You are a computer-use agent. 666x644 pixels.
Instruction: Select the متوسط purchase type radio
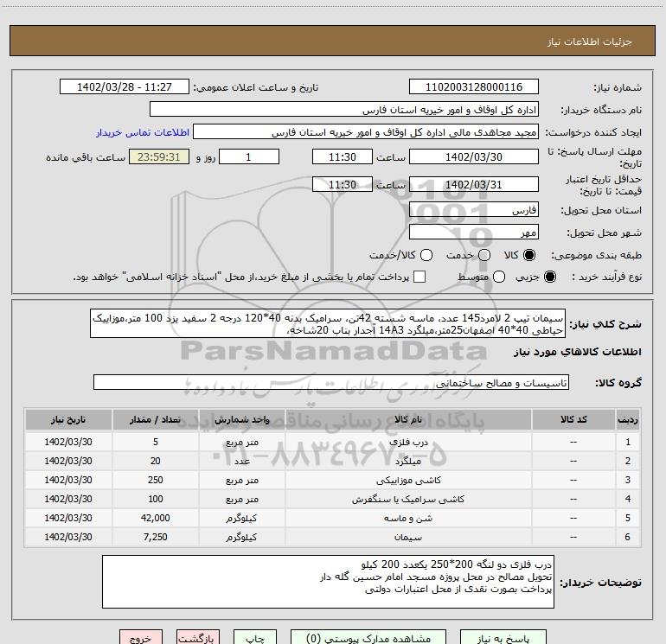coord(499,277)
